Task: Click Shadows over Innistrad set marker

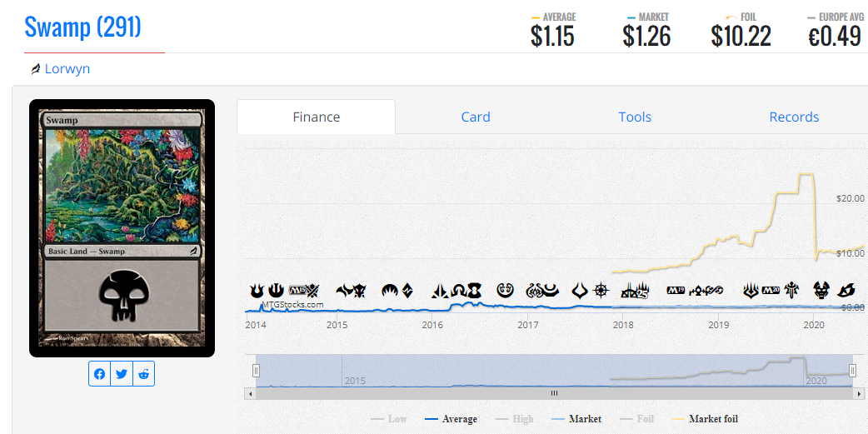Action: 460,290
